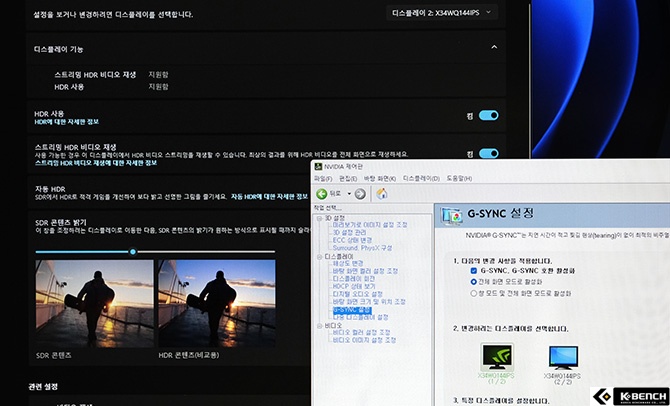Click the SDR 콘텐츠 preview image
Screen dimensions: 670x406
tap(94, 303)
